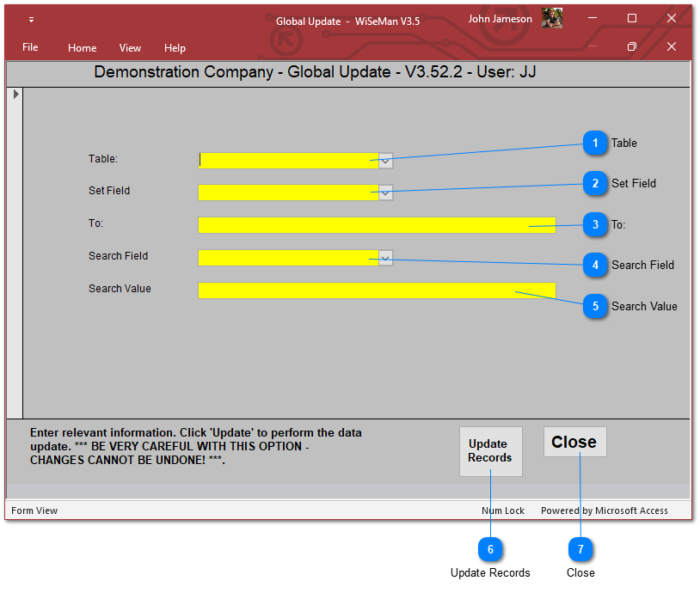Image resolution: width=700 pixels, height=593 pixels.
Task: Click the record selector arrow on left edge
Action: coord(15,94)
